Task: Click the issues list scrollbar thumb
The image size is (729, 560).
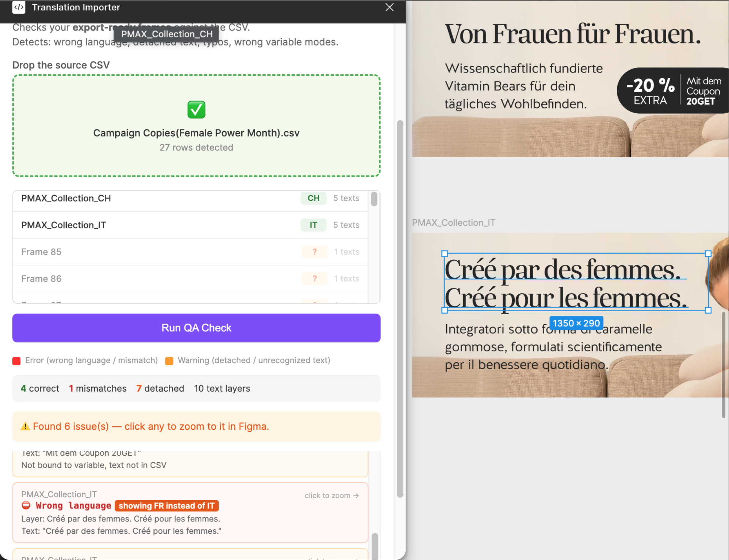Action: (x=374, y=546)
